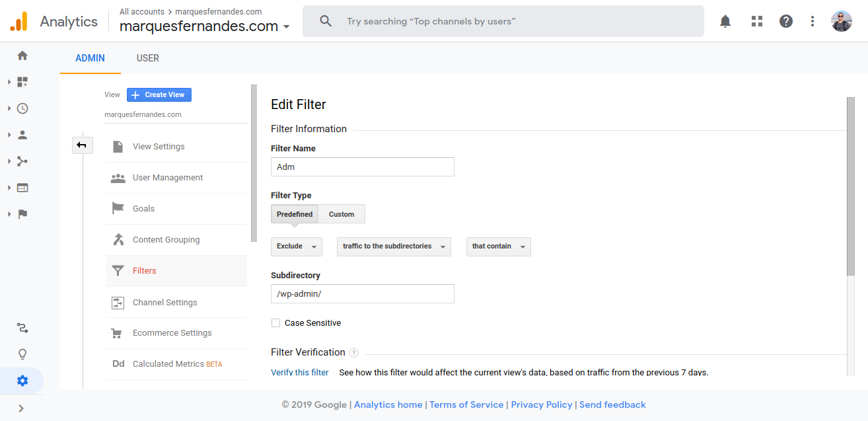Open the three-dot more options menu
868x421 pixels.
[813, 21]
